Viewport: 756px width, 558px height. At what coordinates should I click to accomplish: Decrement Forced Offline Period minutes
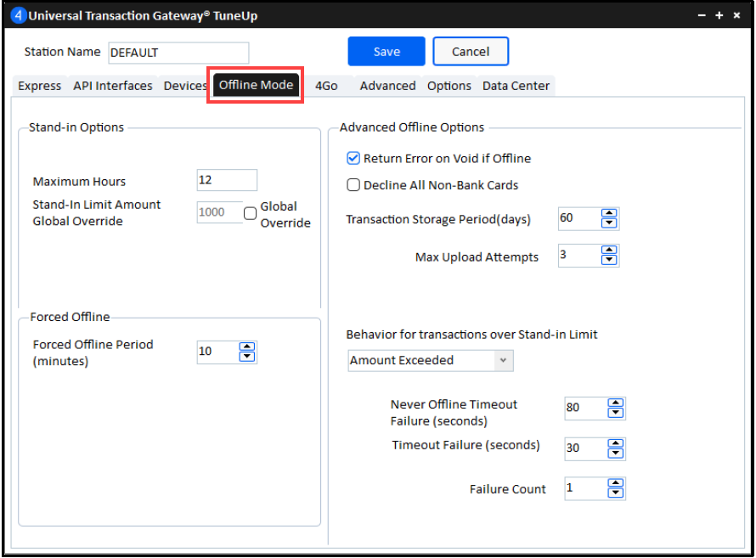click(247, 357)
